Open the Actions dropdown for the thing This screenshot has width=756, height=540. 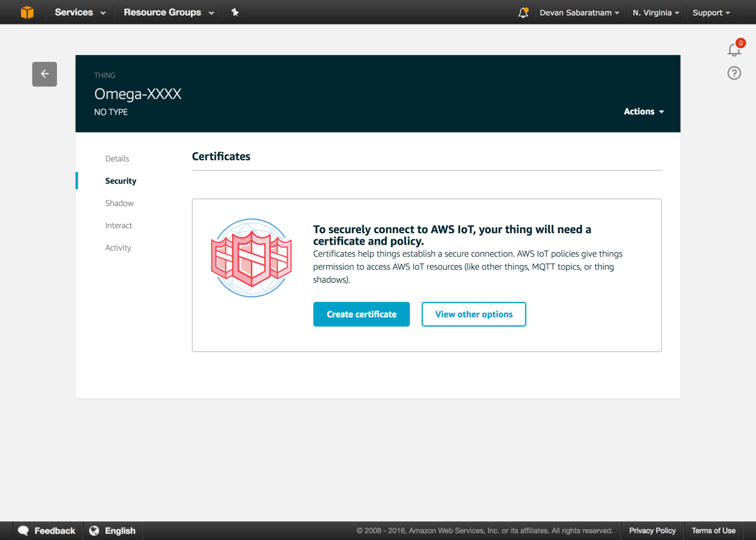(x=644, y=111)
